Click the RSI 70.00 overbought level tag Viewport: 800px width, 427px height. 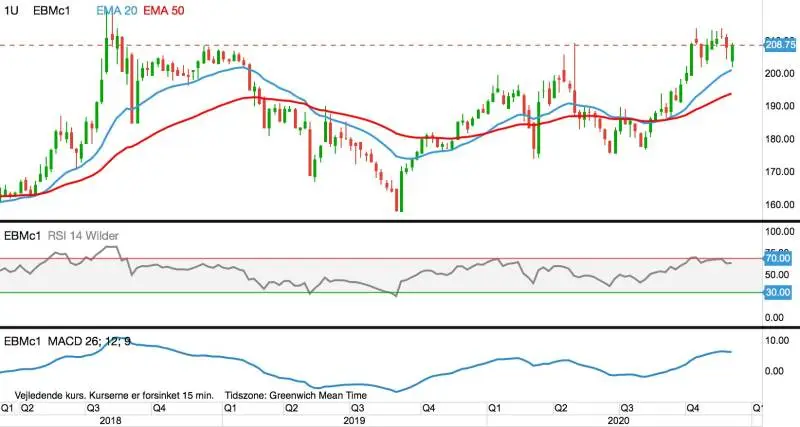pyautogui.click(x=778, y=258)
